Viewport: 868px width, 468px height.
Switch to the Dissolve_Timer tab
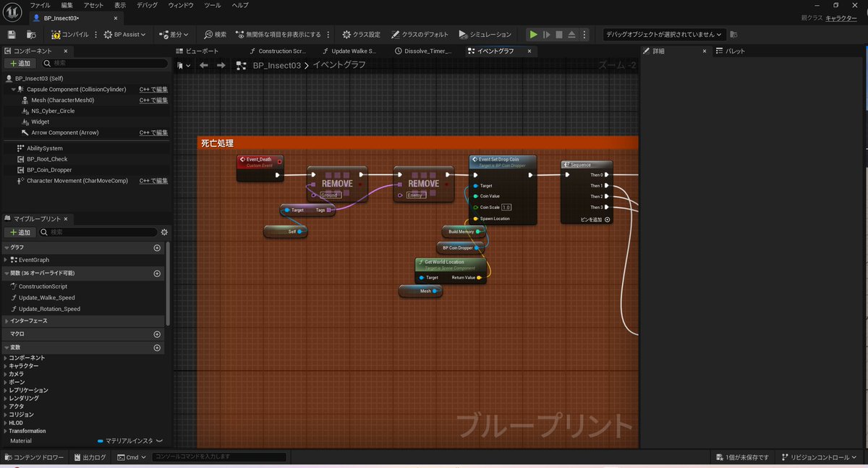click(x=423, y=51)
